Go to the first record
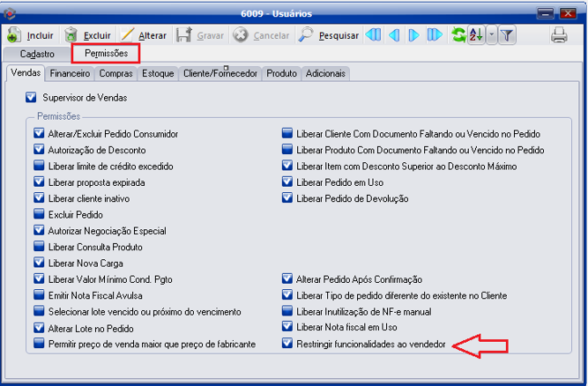This screenshot has height=386, width=588. click(373, 35)
